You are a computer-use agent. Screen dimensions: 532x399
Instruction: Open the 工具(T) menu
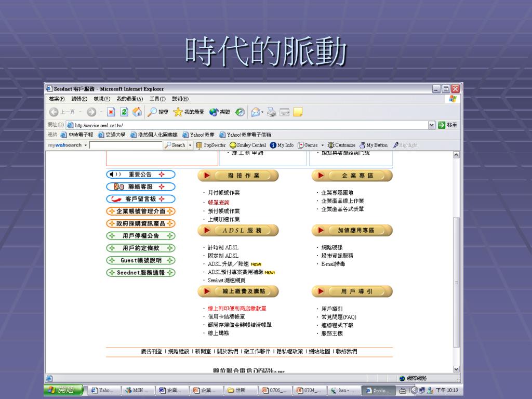pyautogui.click(x=157, y=99)
